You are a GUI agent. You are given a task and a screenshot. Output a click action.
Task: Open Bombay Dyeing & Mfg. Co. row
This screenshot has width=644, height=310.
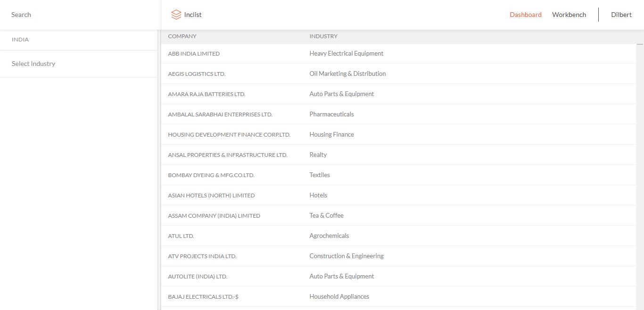pyautogui.click(x=211, y=175)
